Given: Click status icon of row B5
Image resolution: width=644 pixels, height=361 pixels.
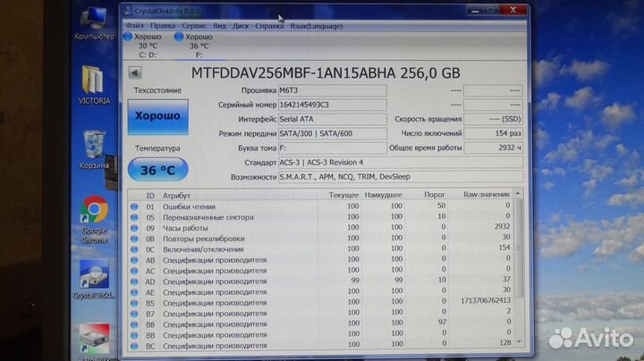Looking at the screenshot, I should coord(134,303).
